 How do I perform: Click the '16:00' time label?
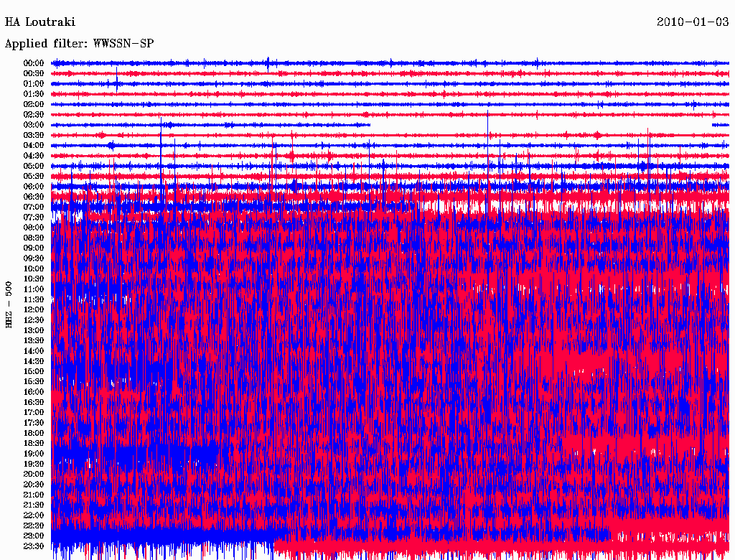[x=34, y=391]
